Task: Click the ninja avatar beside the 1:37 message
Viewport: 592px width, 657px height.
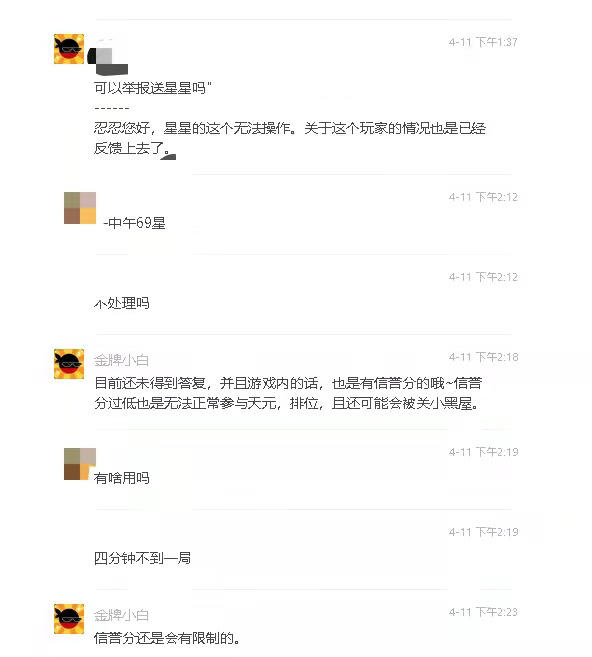Action: click(x=69, y=49)
